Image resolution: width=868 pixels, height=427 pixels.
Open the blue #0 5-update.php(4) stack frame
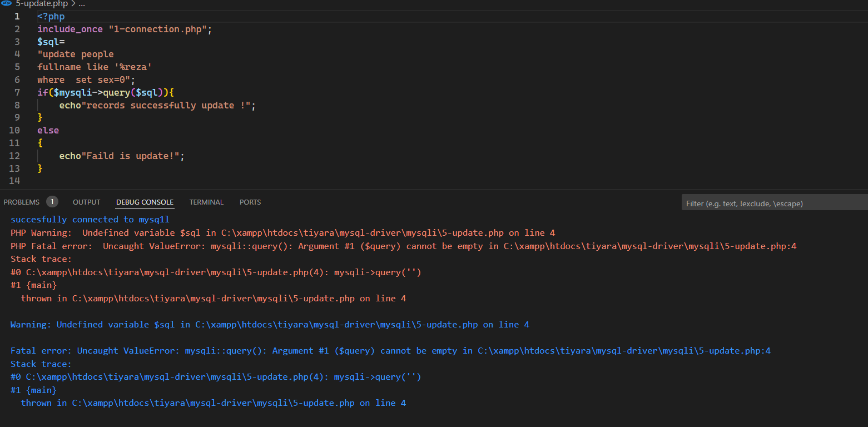[x=216, y=377]
